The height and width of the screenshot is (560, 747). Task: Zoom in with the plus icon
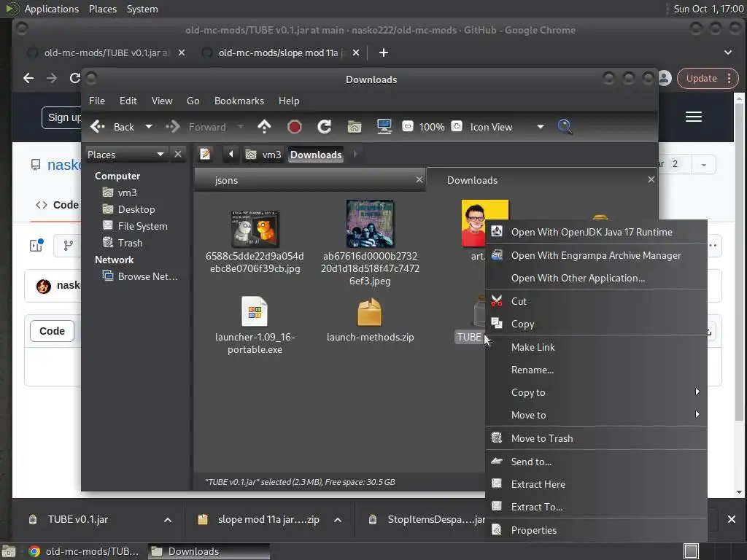click(457, 127)
